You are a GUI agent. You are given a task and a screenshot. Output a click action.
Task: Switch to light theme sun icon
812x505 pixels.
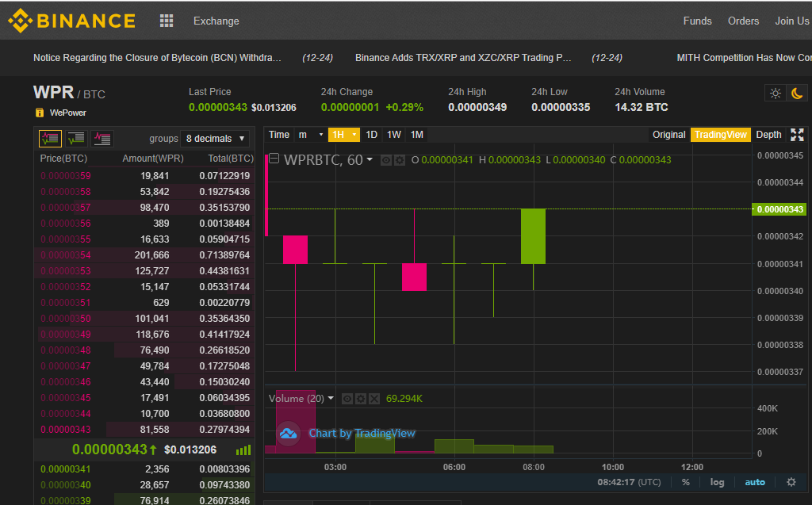776,94
